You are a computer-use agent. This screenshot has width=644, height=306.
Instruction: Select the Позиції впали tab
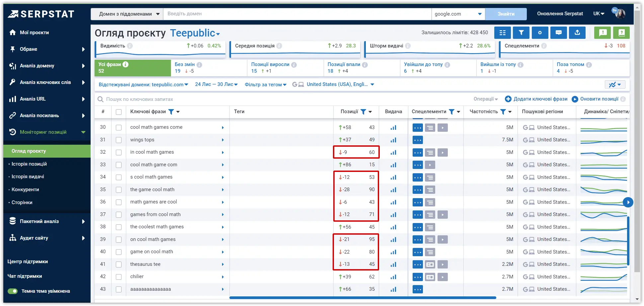(362, 68)
